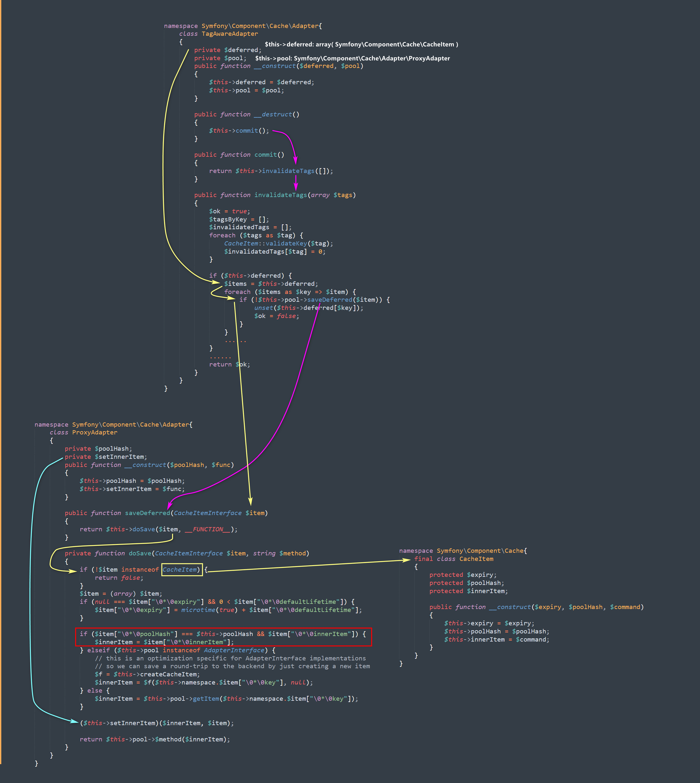Click 'public function commit()' line

[239, 155]
